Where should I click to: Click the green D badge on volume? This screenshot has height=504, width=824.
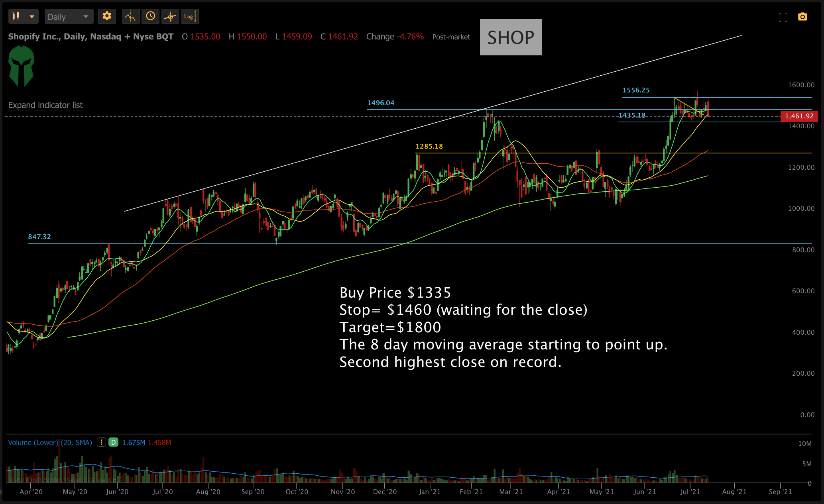pyautogui.click(x=114, y=442)
